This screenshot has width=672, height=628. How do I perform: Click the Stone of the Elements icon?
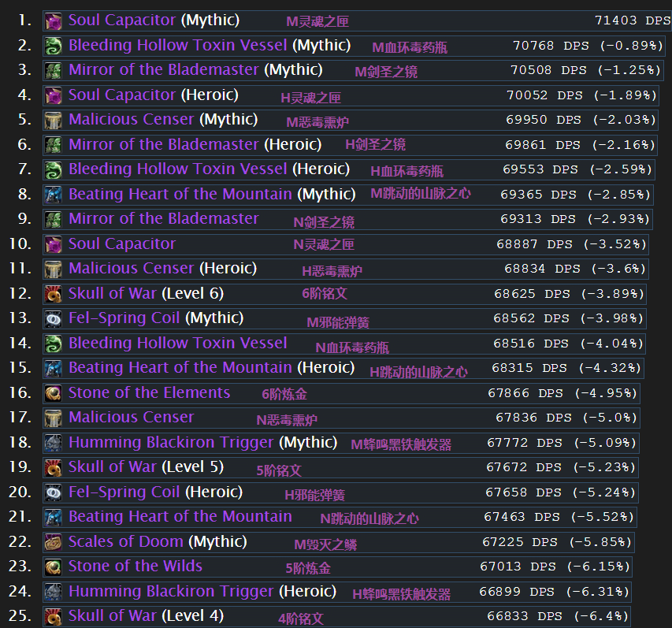coord(54,394)
